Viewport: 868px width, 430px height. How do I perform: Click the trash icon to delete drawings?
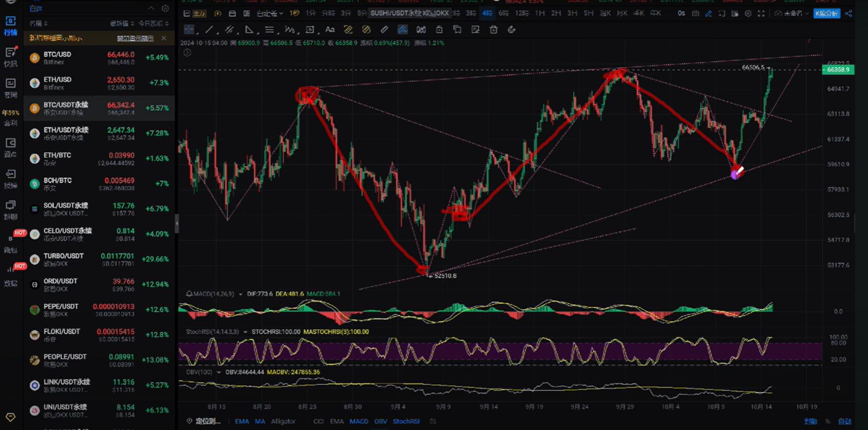coord(493,30)
